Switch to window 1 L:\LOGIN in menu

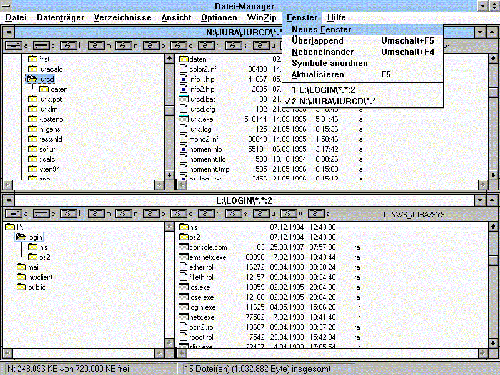pyautogui.click(x=362, y=90)
